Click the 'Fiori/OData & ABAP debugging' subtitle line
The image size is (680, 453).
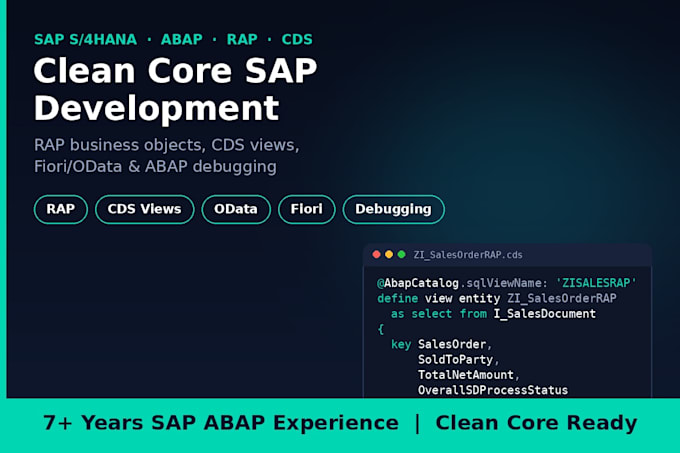point(155,166)
